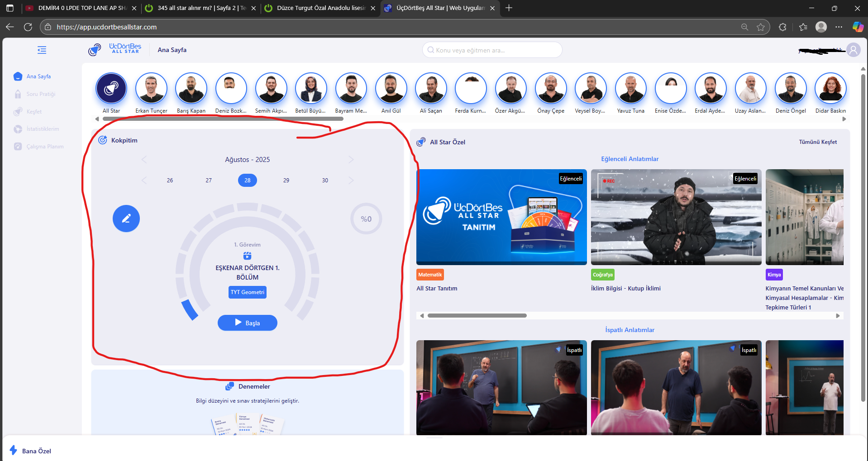
Task: Select day 26 in the calendar
Action: 170,181
